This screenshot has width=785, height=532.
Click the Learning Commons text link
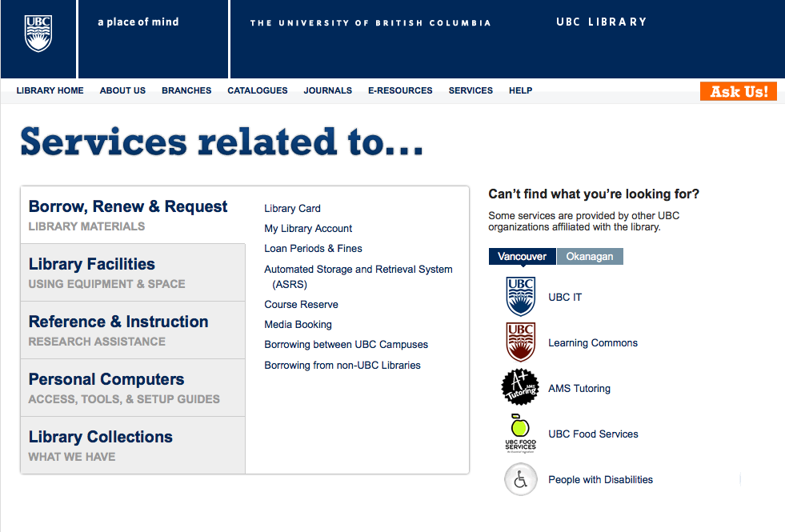593,343
